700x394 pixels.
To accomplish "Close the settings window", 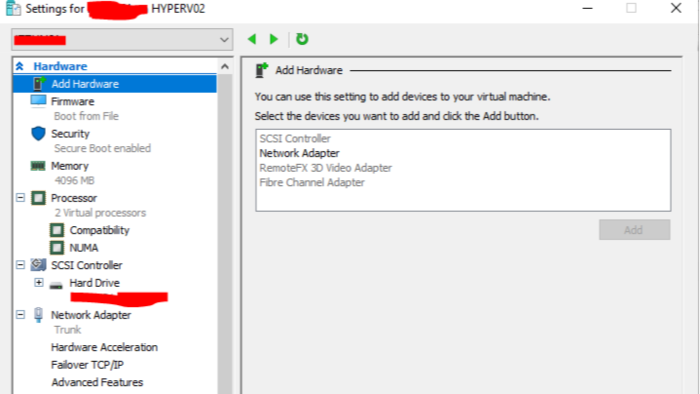I will point(676,8).
